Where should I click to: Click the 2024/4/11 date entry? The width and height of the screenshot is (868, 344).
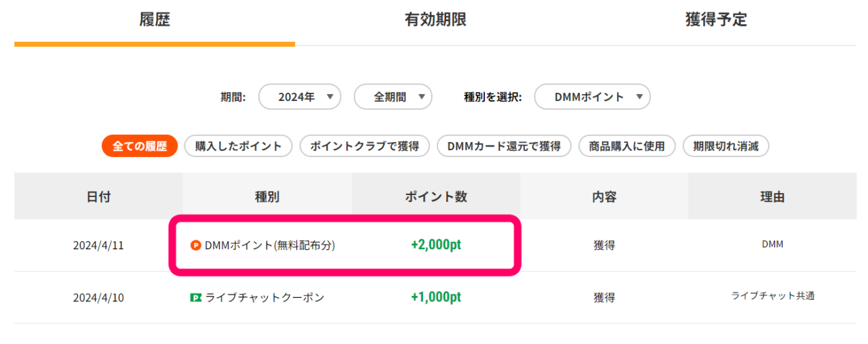click(98, 246)
